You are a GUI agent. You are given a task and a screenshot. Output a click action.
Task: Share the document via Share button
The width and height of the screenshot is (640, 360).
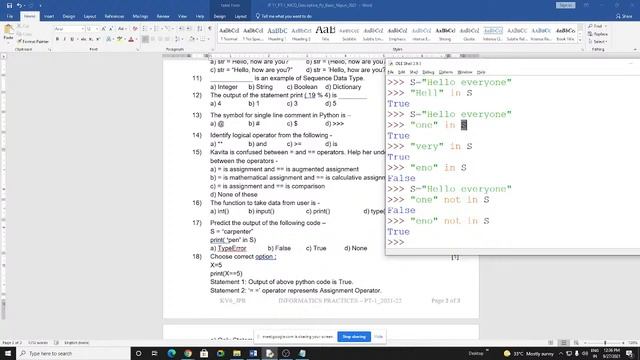click(624, 16)
